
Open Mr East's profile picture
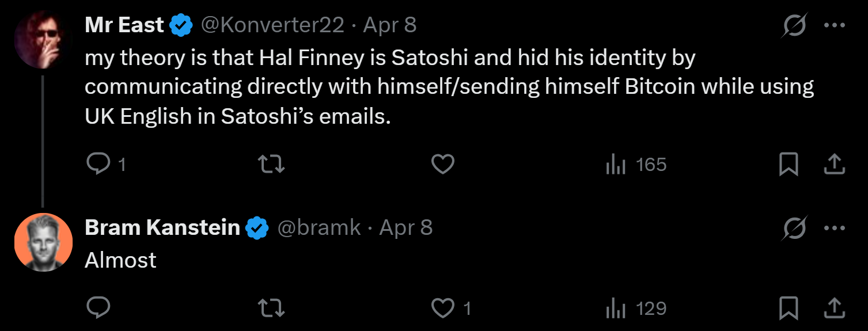pyautogui.click(x=43, y=39)
